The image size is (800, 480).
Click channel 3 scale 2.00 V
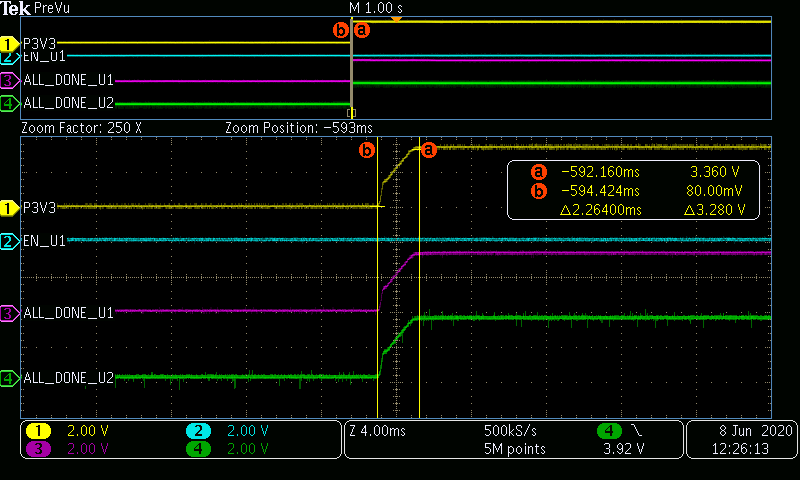(x=88, y=449)
